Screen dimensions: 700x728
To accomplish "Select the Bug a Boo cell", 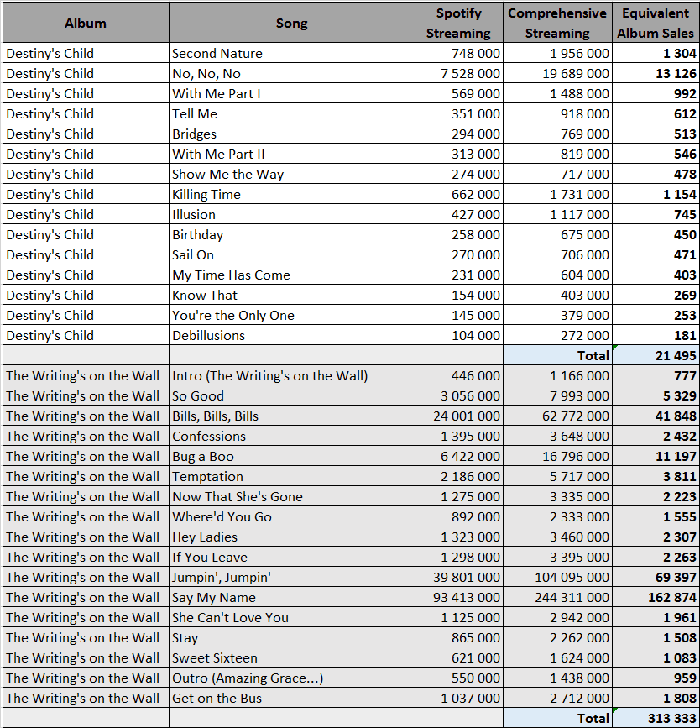I will pyautogui.click(x=292, y=457).
